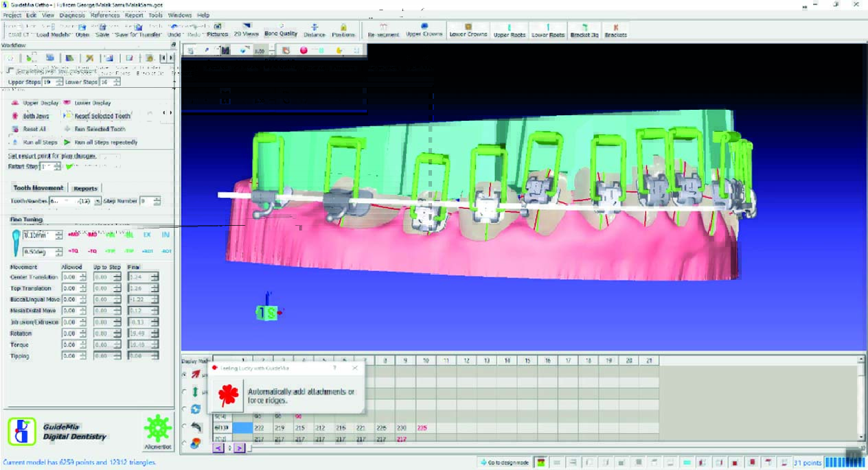This screenshot has width=868, height=470.
Task: Click the Step Number input field
Action: [146, 201]
